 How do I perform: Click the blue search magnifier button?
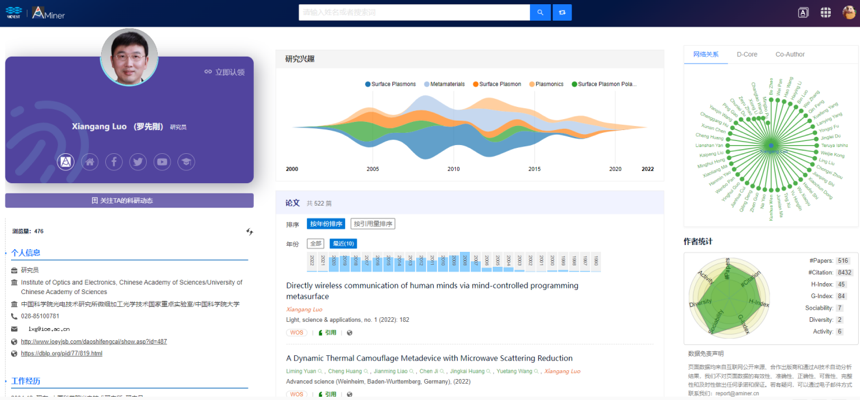click(x=540, y=12)
